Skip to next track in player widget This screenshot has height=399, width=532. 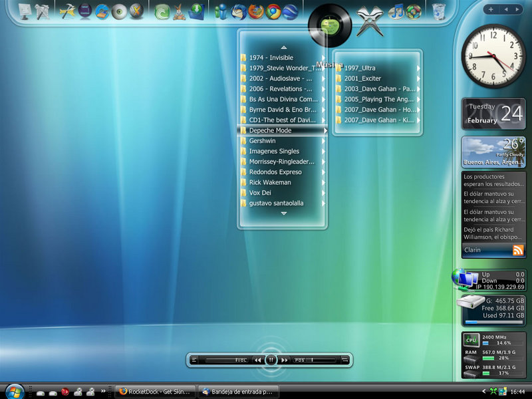click(x=285, y=360)
